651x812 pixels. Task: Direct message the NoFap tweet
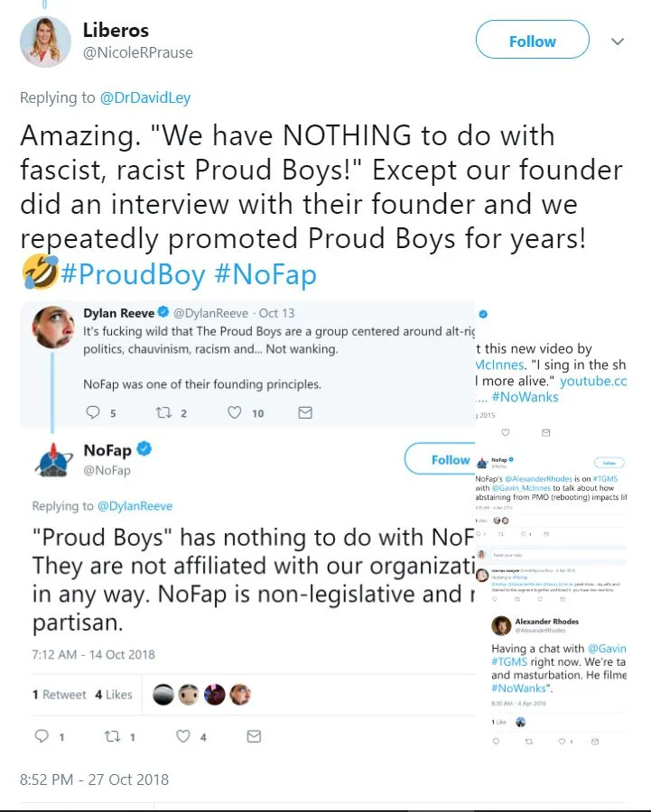tap(254, 737)
